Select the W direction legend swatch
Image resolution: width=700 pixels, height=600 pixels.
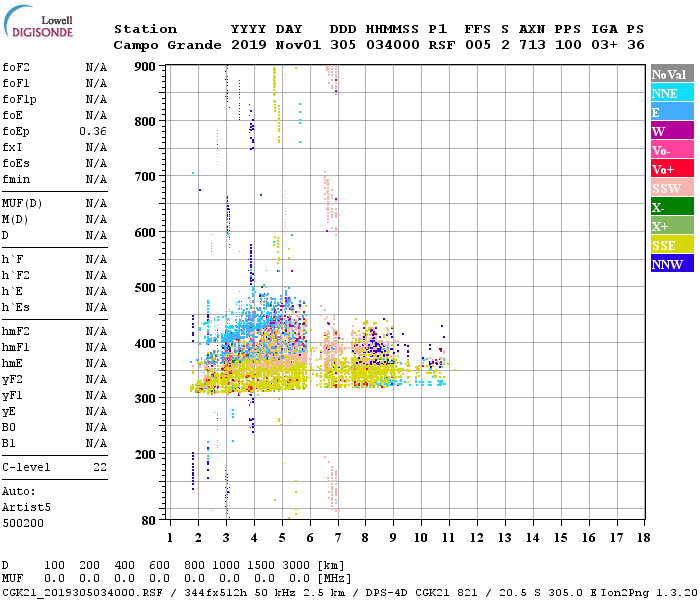click(672, 131)
